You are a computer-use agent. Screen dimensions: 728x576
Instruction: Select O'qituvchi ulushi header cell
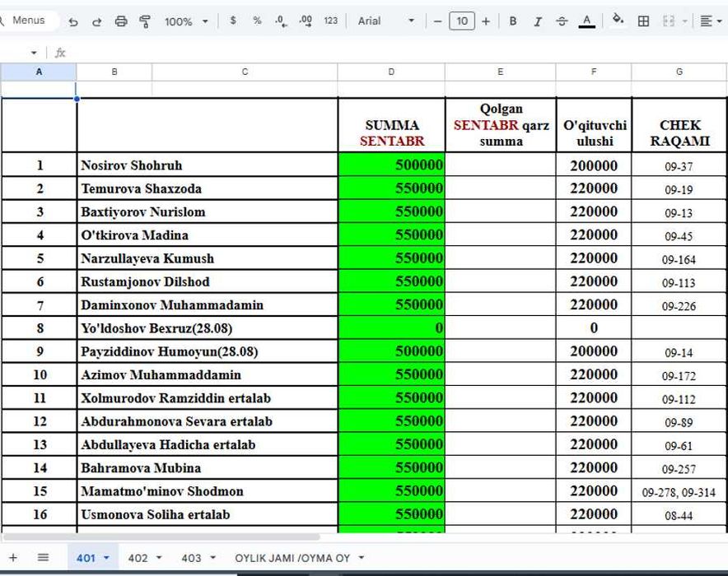coord(595,125)
